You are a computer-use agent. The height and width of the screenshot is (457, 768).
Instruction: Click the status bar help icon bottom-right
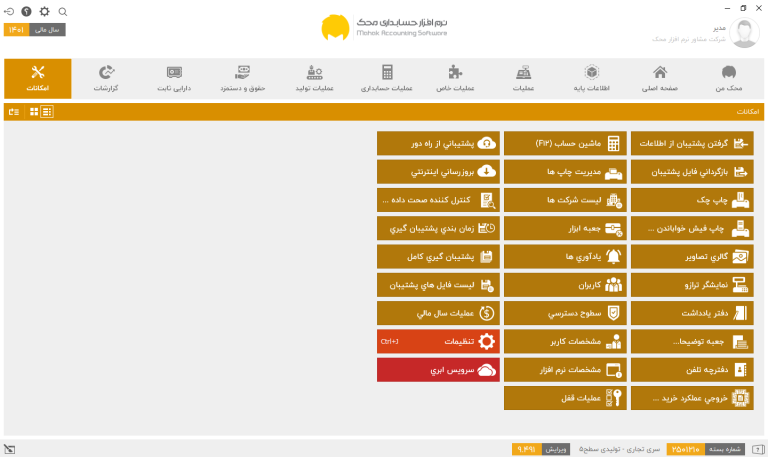(x=758, y=449)
